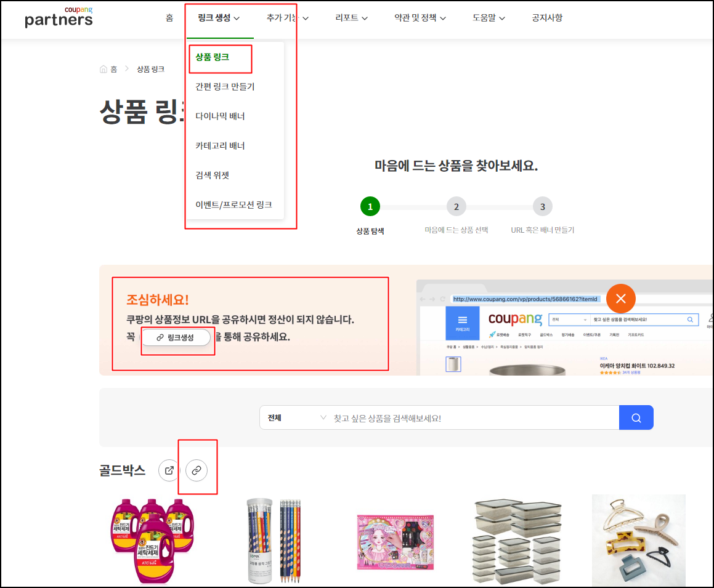Open the hair claw clips product thumbnail
The height and width of the screenshot is (588, 714).
click(638, 540)
